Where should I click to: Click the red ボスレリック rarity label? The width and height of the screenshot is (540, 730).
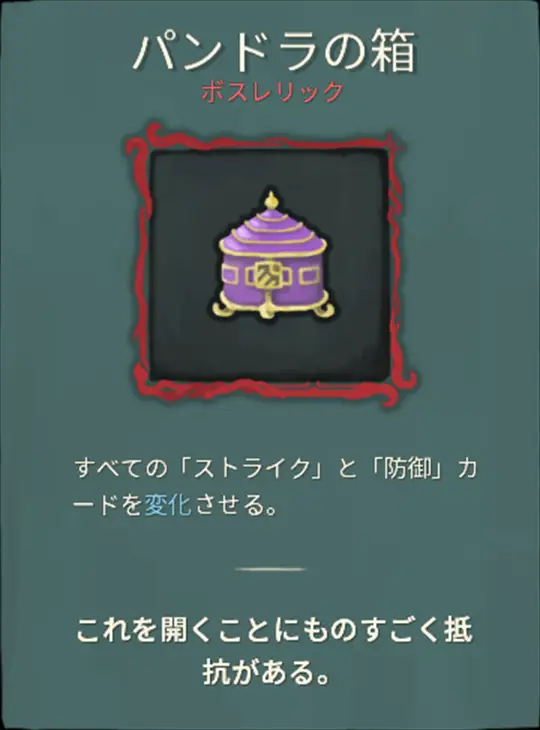(x=272, y=92)
